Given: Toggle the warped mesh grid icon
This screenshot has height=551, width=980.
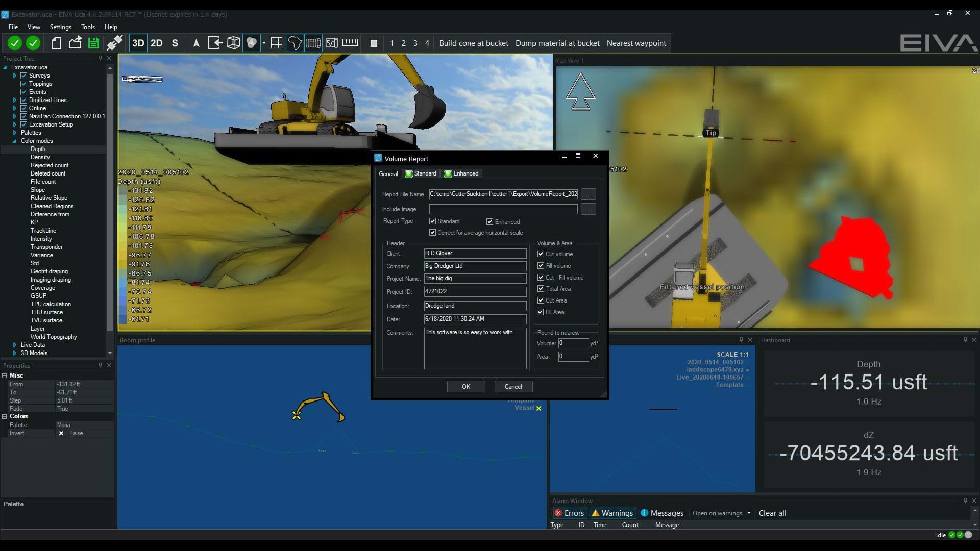Looking at the screenshot, I should click(313, 43).
